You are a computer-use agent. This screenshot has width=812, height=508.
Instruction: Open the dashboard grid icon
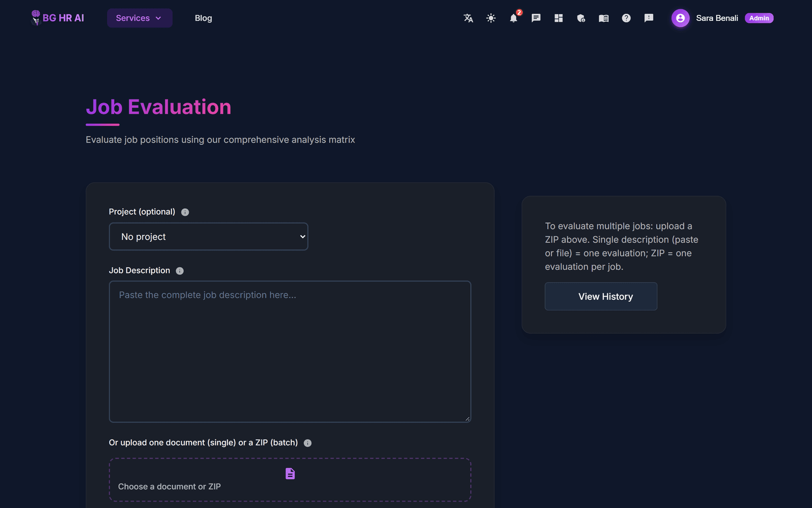point(559,18)
